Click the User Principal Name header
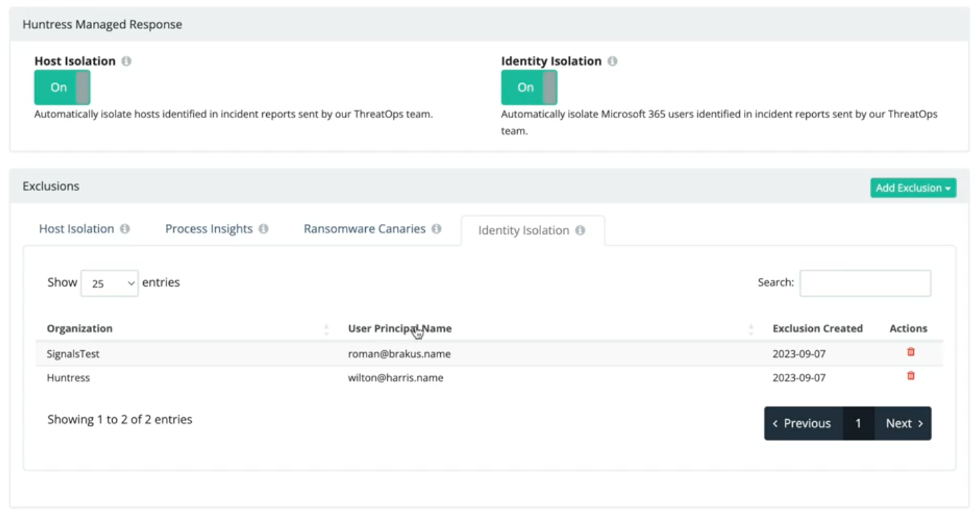980x516 pixels. 400,329
